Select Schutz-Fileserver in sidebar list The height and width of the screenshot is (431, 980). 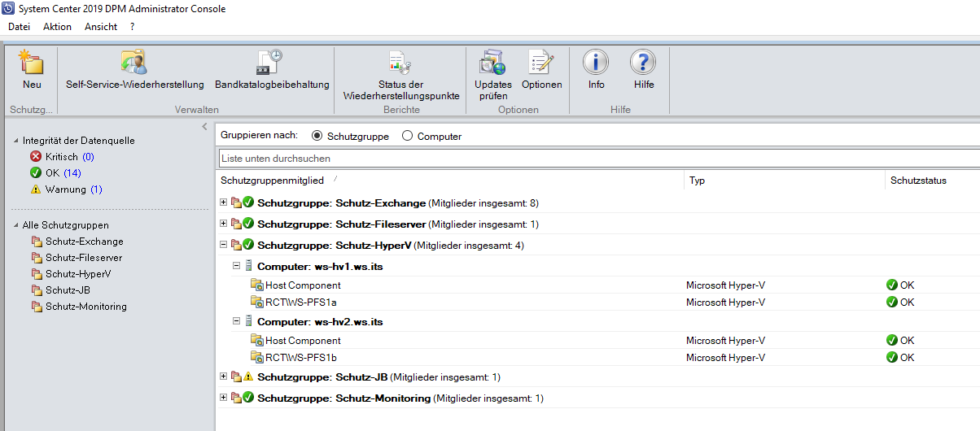tap(84, 258)
